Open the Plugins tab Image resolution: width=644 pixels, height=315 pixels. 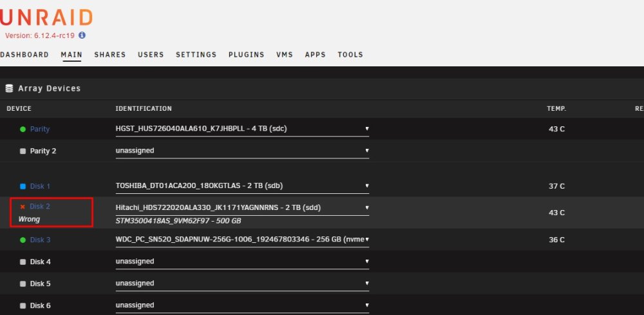tap(247, 55)
